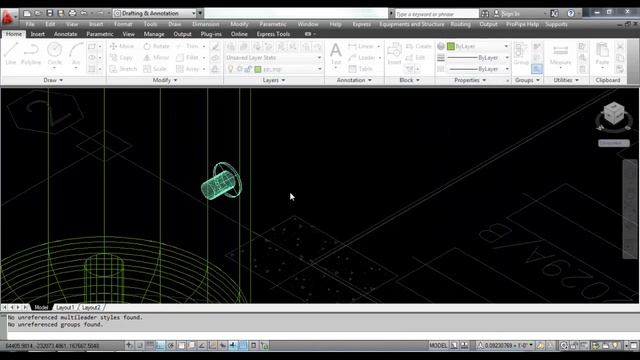The height and width of the screenshot is (360, 640).
Task: Open the ProPipe Help menu
Action: (x=522, y=24)
